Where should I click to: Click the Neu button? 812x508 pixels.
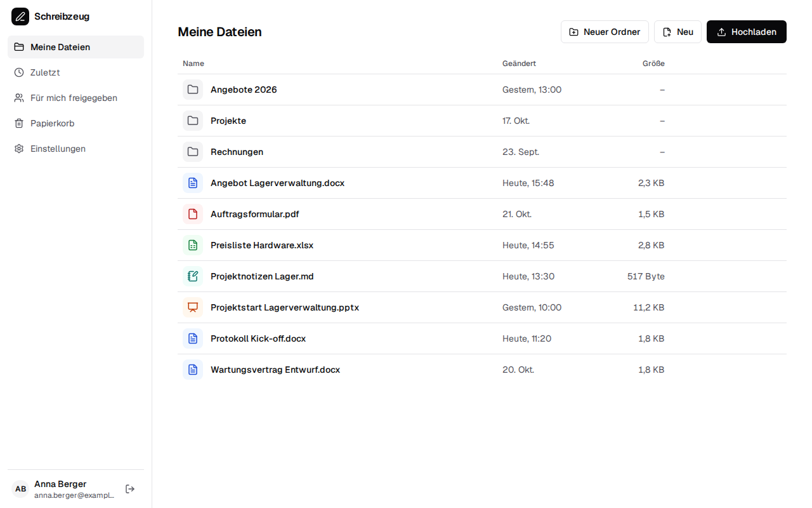(x=678, y=32)
